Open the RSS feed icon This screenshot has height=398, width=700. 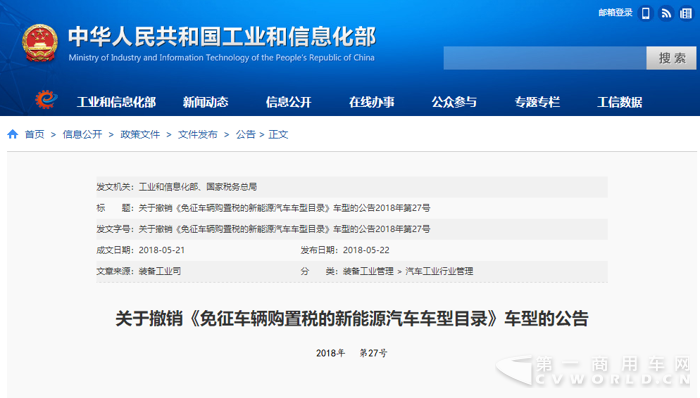click(666, 13)
